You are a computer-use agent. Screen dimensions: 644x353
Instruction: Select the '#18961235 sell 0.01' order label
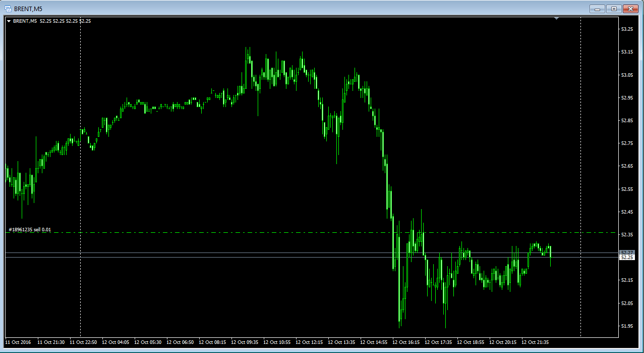30,230
